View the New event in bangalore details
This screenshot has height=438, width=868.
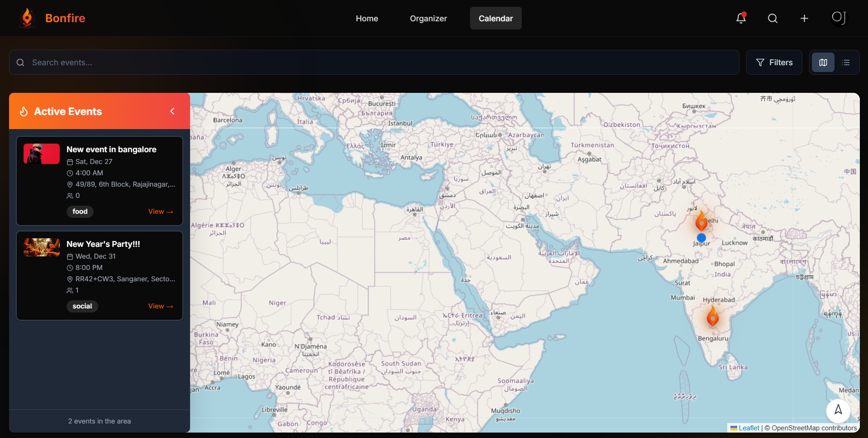[161, 212]
